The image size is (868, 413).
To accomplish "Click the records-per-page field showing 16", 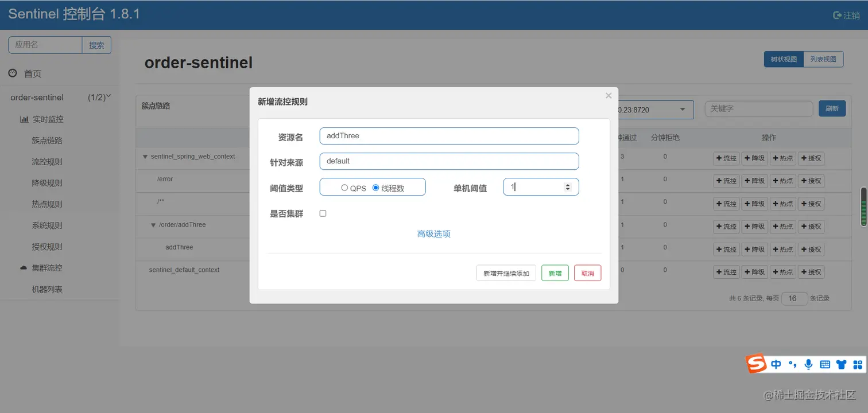I will tap(795, 298).
